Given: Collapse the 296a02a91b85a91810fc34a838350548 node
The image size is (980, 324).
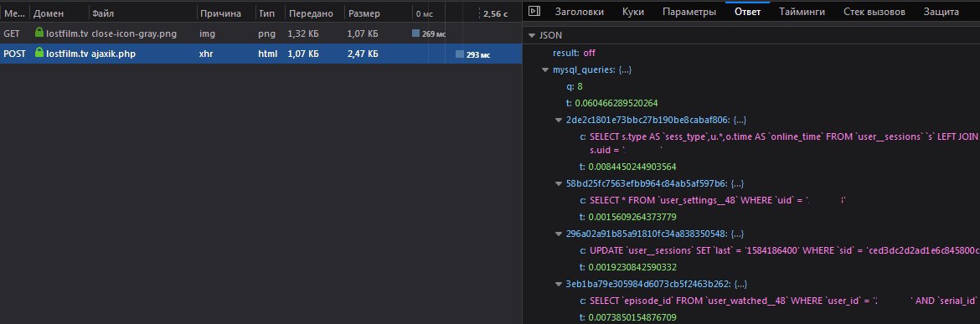Looking at the screenshot, I should coord(559,234).
